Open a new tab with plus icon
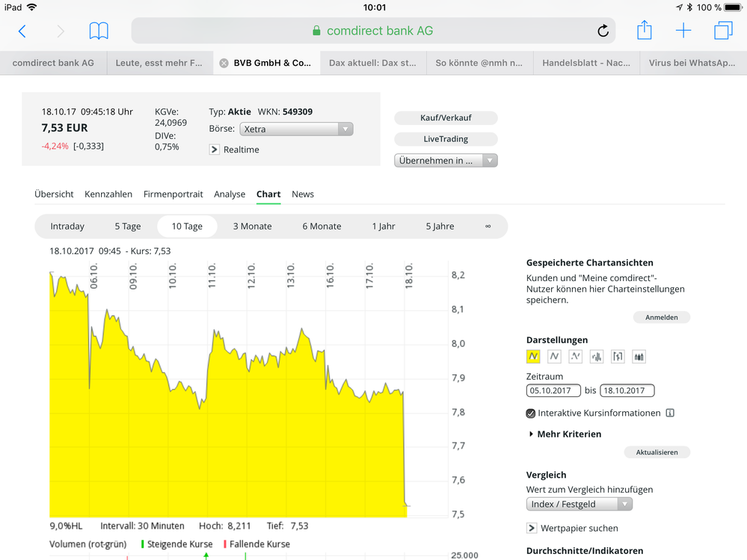This screenshot has width=747, height=560. pyautogui.click(x=683, y=31)
